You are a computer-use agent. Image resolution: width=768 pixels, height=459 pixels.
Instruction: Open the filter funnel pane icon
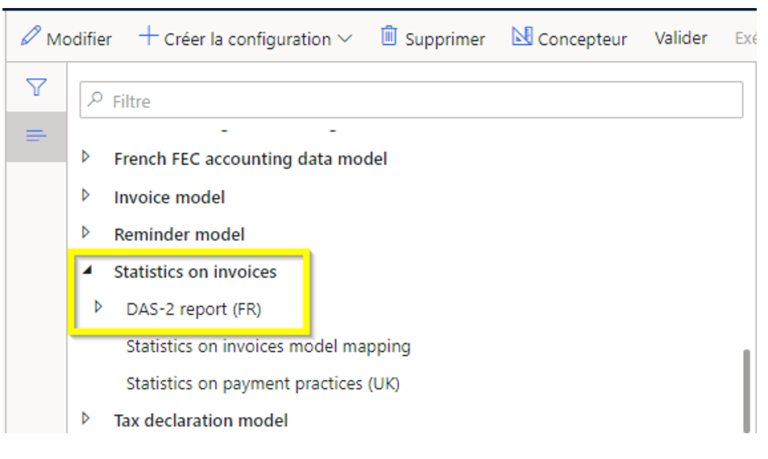pyautogui.click(x=37, y=88)
